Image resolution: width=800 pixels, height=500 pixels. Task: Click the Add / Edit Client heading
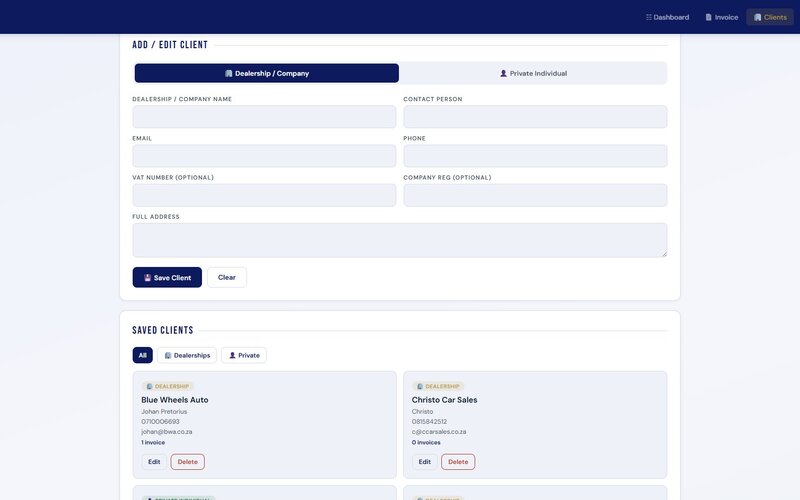(x=170, y=45)
